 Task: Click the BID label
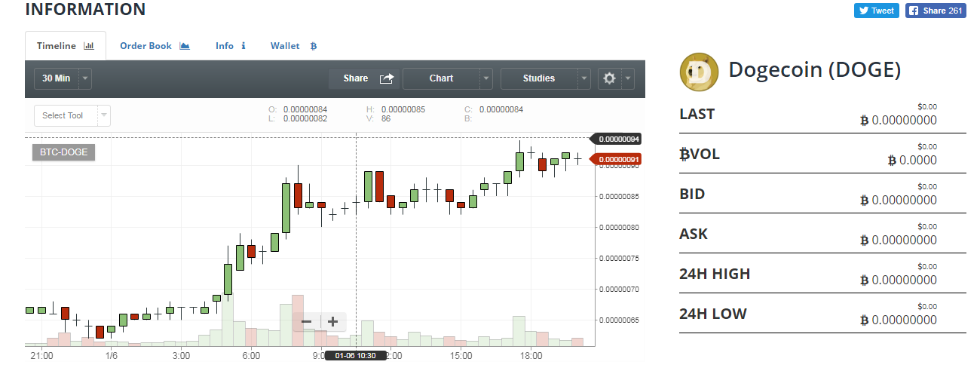[694, 194]
